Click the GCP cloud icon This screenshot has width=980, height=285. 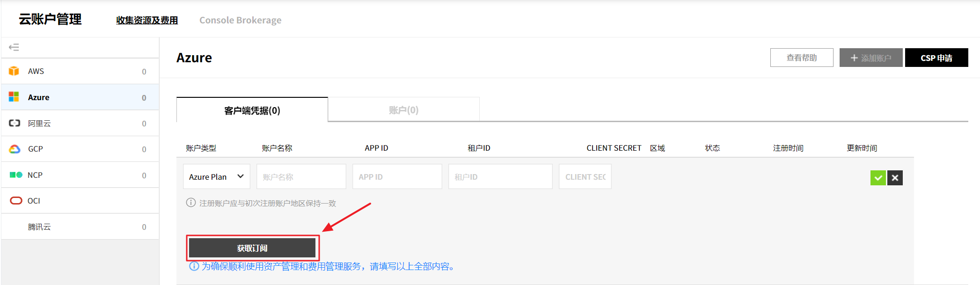(15, 149)
